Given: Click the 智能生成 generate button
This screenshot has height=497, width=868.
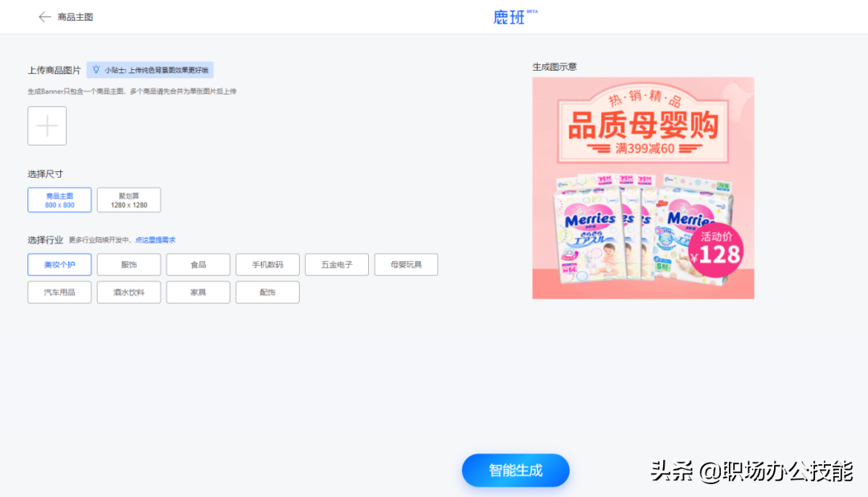Looking at the screenshot, I should coord(515,470).
